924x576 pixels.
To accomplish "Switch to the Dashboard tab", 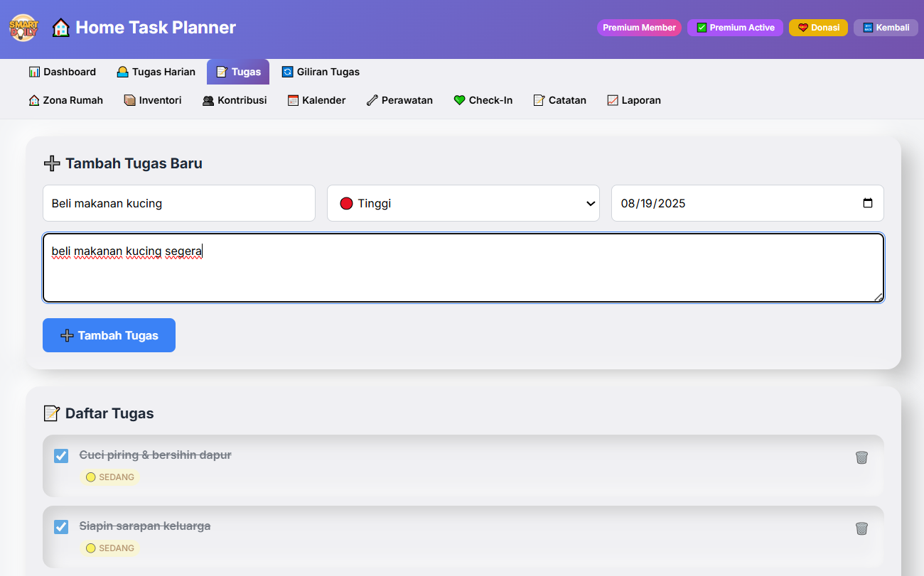I will tap(63, 72).
